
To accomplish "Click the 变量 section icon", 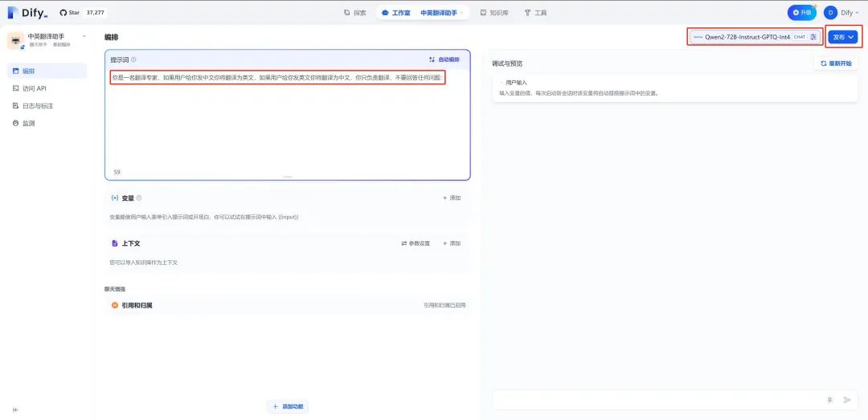I will click(115, 198).
